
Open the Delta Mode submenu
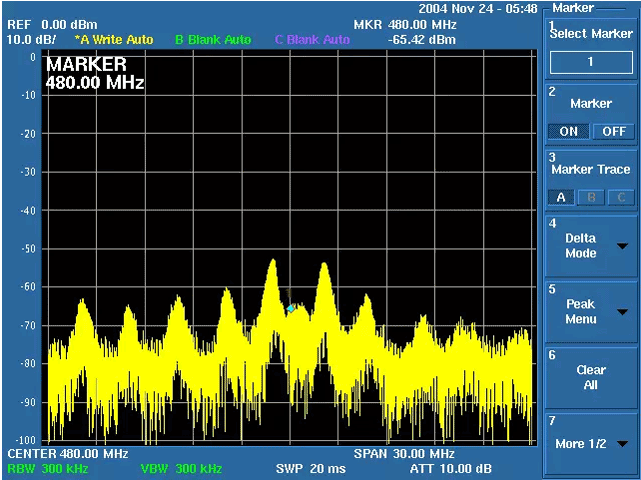coord(590,246)
